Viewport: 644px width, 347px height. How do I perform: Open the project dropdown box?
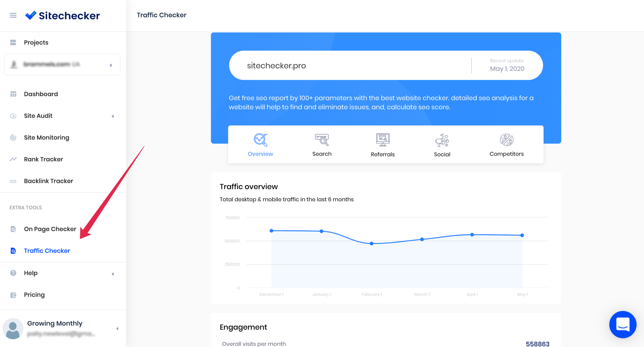(x=62, y=64)
